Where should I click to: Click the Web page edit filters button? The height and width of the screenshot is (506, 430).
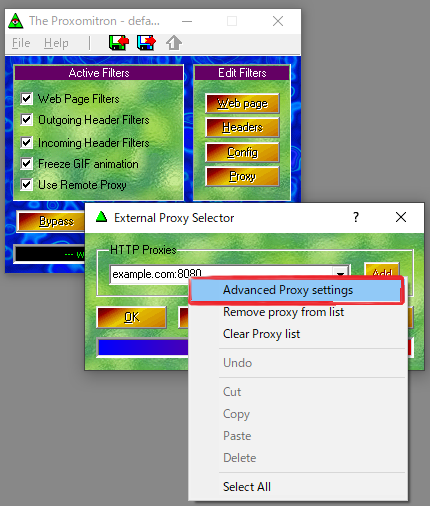pos(242,104)
